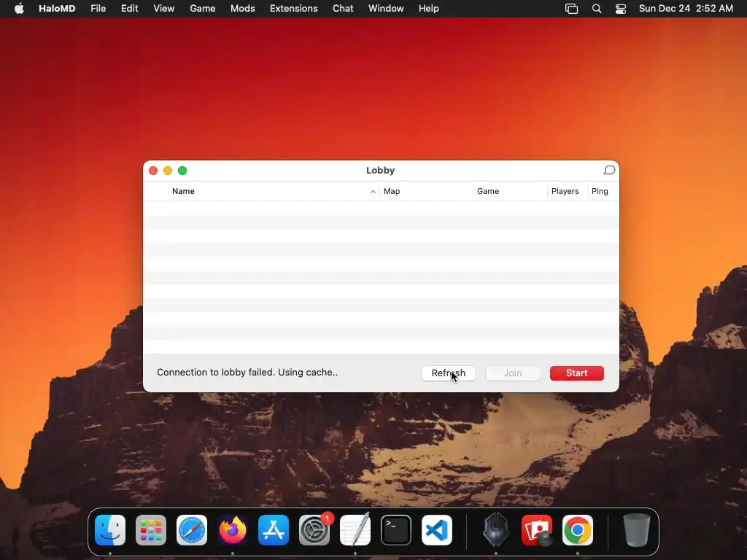This screenshot has width=747, height=560.
Task: Click the Stage Manager windows icon in menu bar
Action: pos(572,9)
